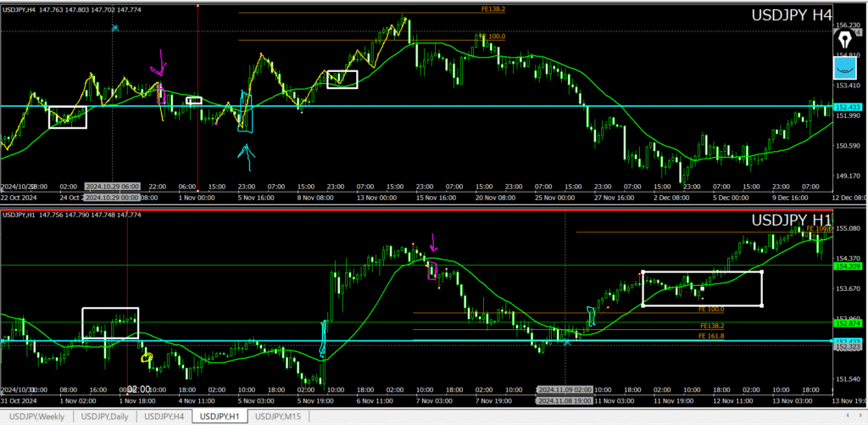The image size is (868, 425).
Task: Switch to the USDJPY,Daily tab
Action: pos(105,417)
